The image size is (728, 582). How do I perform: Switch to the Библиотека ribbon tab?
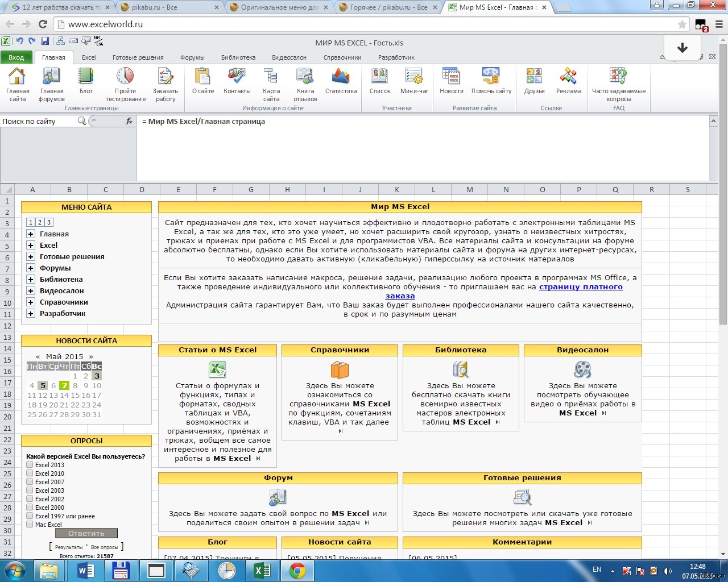[238, 57]
